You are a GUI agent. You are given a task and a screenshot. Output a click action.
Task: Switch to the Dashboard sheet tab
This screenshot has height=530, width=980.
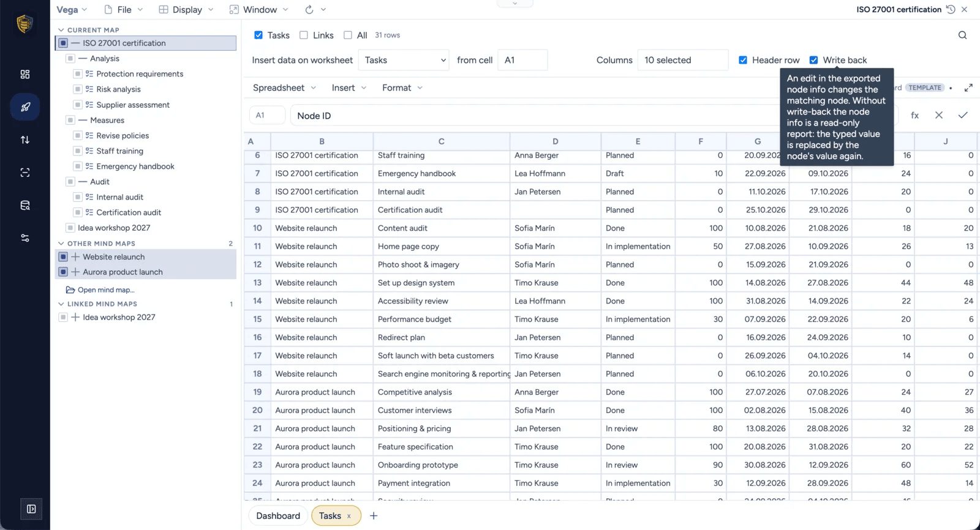pos(278,516)
